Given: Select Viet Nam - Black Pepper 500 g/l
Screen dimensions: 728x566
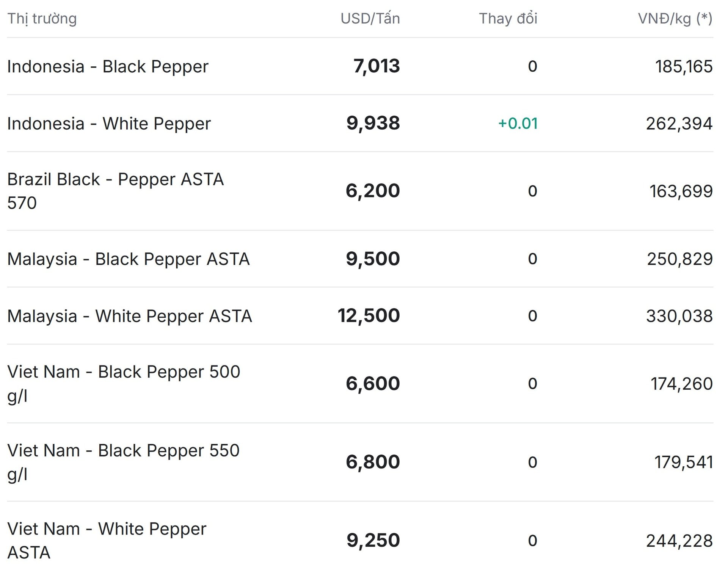Looking at the screenshot, I should [123, 383].
